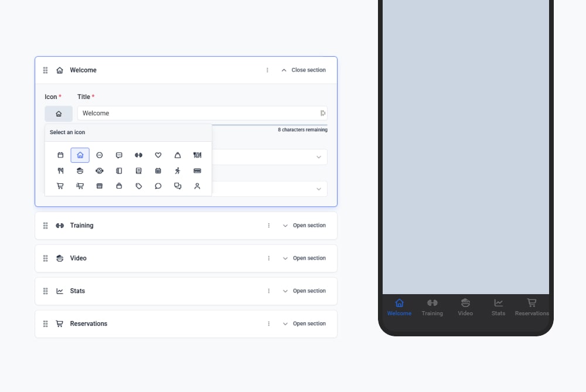Screen dimensions: 586x392
Task: Open the second dropdown chevron behind icon picker
Action: click(x=319, y=189)
